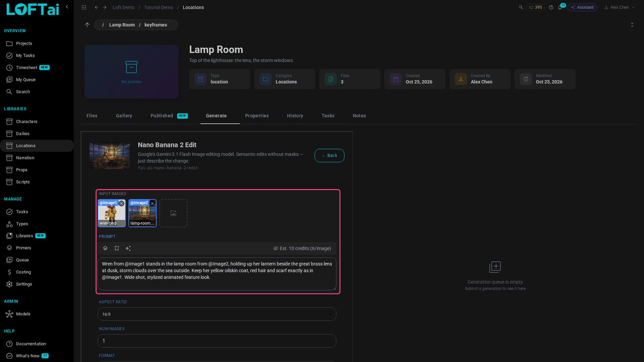
Task: Click the keyframes path segment
Action: 155,25
